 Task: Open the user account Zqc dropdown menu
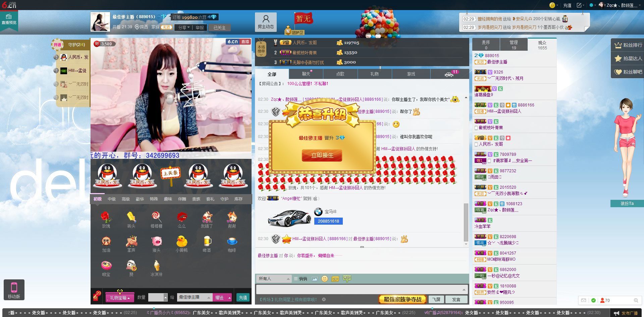619,5
